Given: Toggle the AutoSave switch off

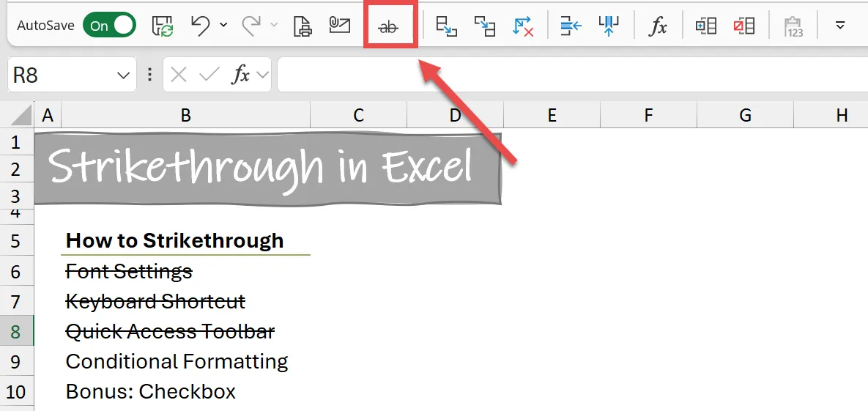Looking at the screenshot, I should tap(109, 26).
